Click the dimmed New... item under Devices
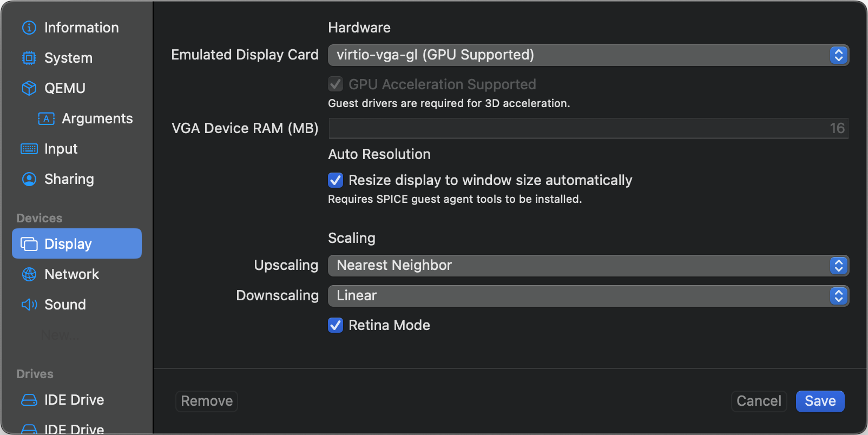Viewport: 868px width, 435px height. click(x=61, y=335)
